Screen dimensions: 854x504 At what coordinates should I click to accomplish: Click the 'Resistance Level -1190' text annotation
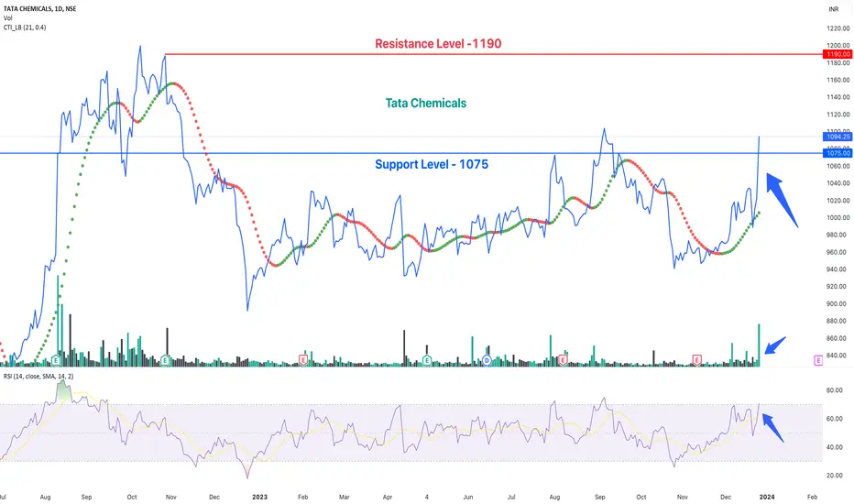coord(438,44)
